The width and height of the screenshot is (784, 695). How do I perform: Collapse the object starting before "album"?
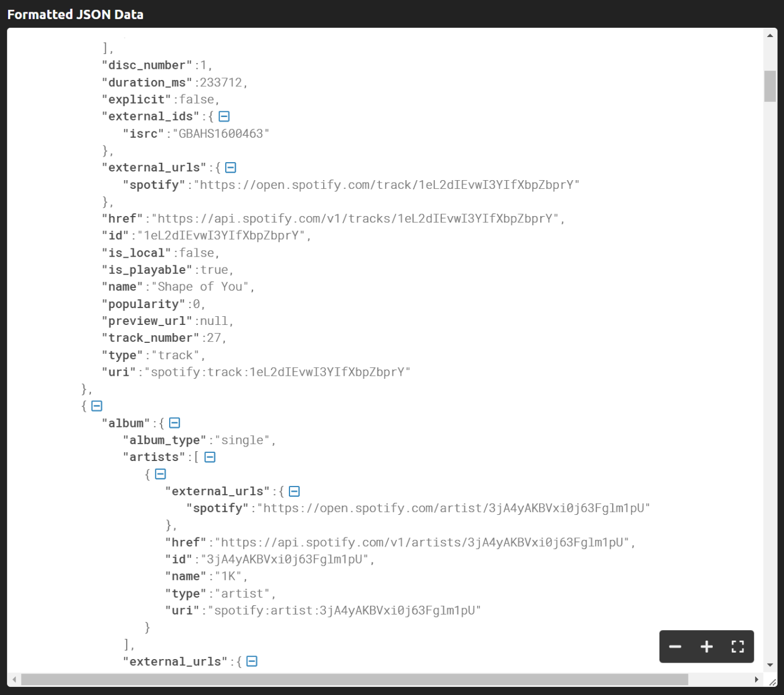pos(97,406)
